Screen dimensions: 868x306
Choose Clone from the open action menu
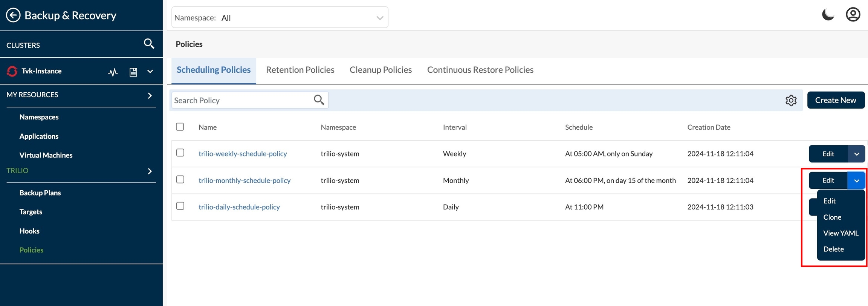click(832, 217)
